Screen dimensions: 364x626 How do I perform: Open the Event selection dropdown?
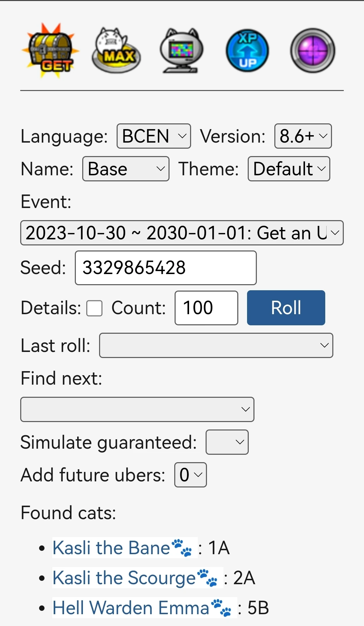[x=182, y=233]
